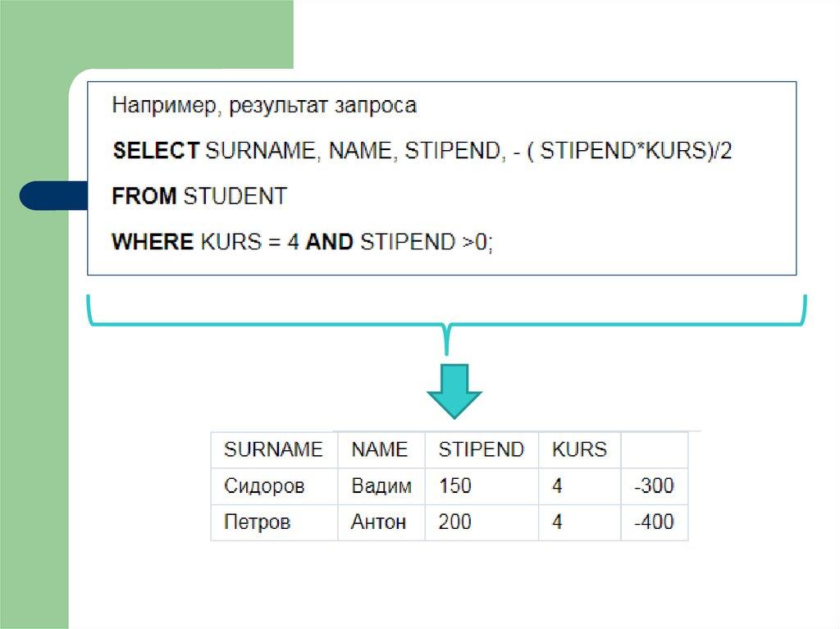
Task: Click the teal curly bracket under the query
Action: [x=447, y=322]
